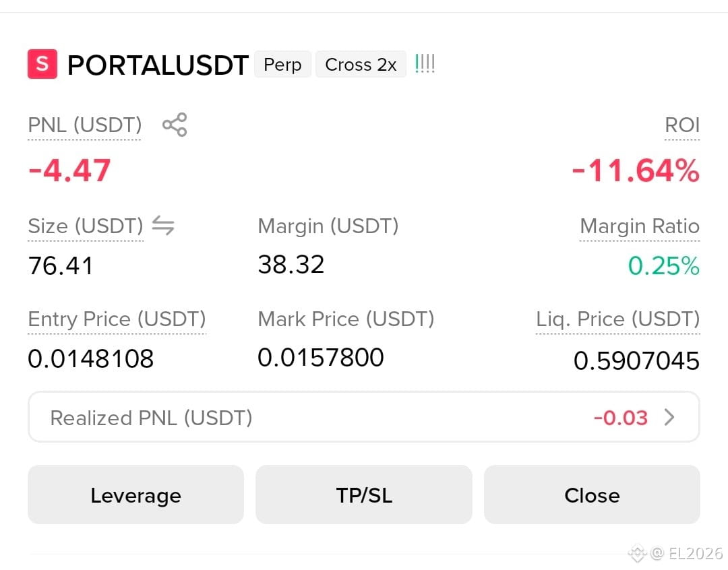Toggle size unit swap arrows icon
728x570 pixels.
click(x=163, y=225)
